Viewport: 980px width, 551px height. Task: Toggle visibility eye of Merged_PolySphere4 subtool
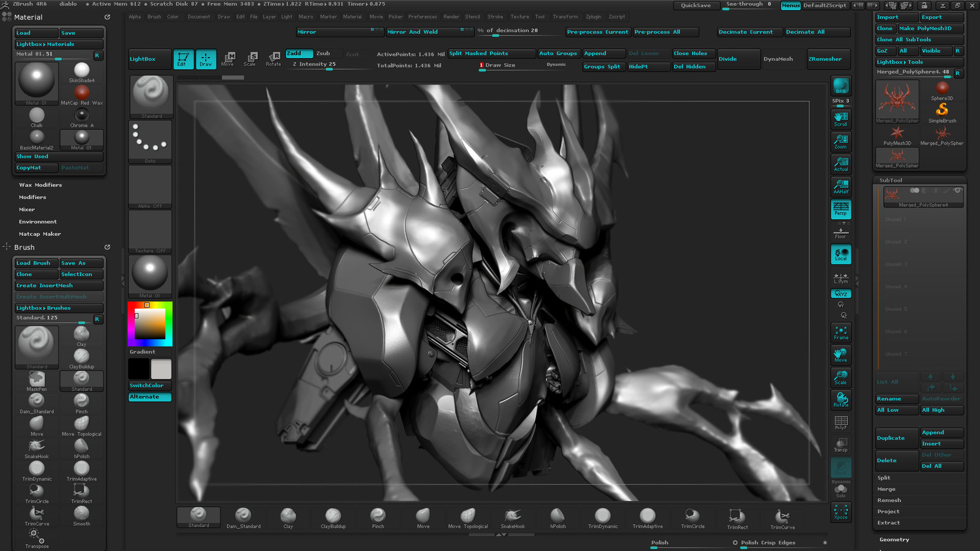click(x=957, y=190)
